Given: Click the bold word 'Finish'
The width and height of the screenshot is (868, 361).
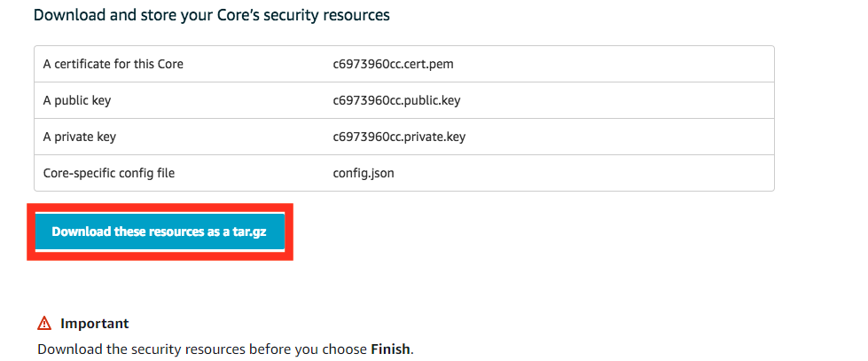Looking at the screenshot, I should point(391,349).
